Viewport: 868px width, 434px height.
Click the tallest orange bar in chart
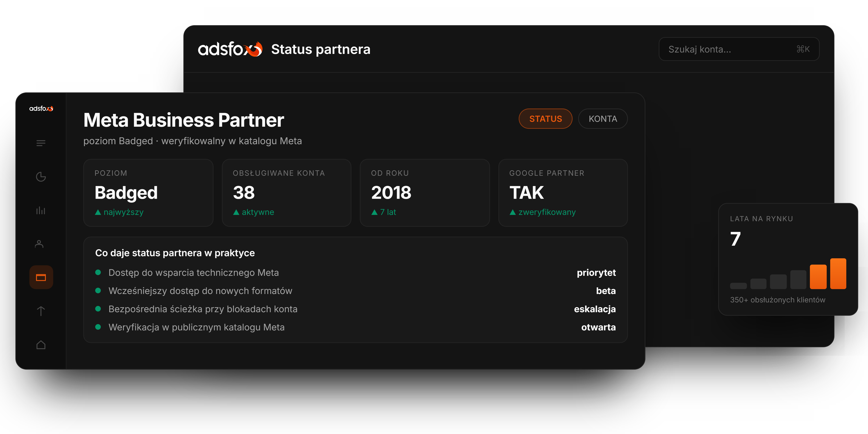tap(838, 274)
